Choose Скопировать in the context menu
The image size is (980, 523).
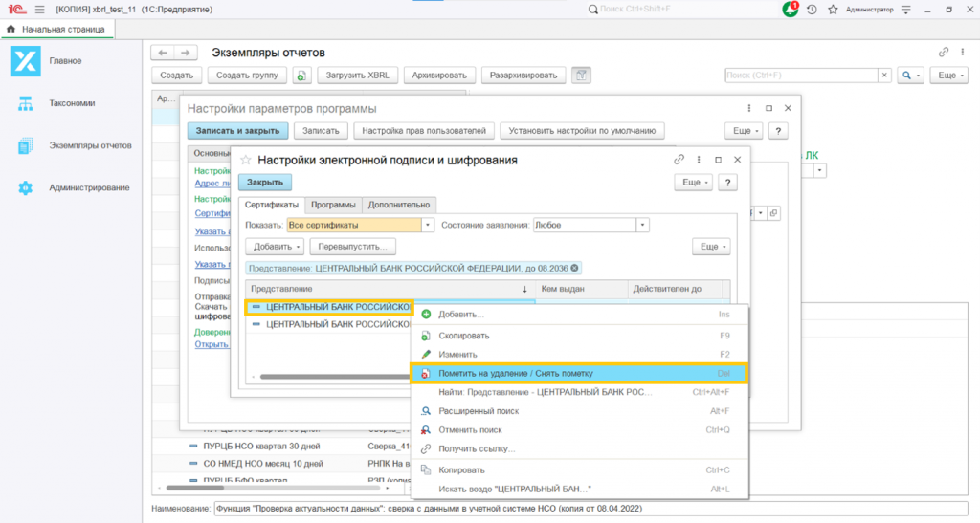pos(579,336)
